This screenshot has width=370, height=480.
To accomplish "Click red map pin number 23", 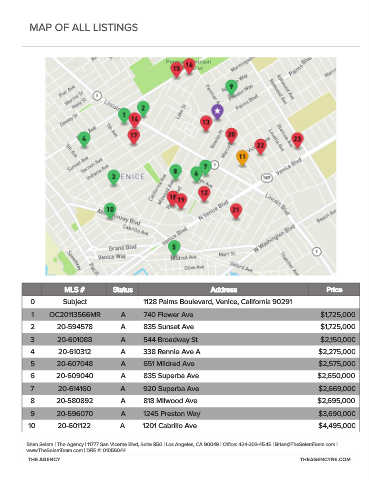I will click(297, 139).
